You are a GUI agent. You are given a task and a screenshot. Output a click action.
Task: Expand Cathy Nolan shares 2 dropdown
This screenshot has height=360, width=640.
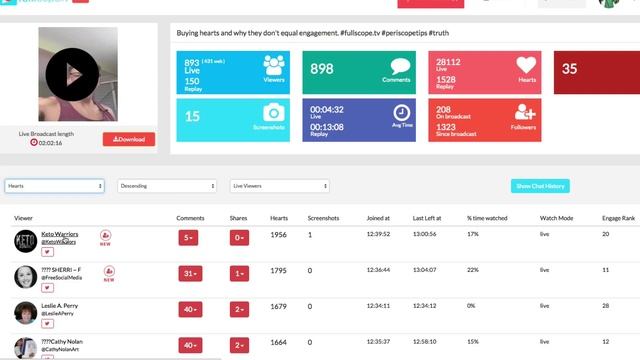(x=239, y=345)
